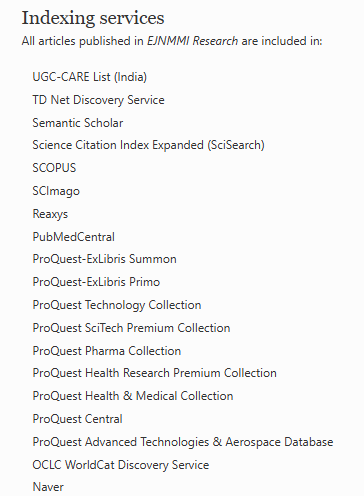364x496 pixels.
Task: Select the Reaxys list item
Action: [x=50, y=214]
